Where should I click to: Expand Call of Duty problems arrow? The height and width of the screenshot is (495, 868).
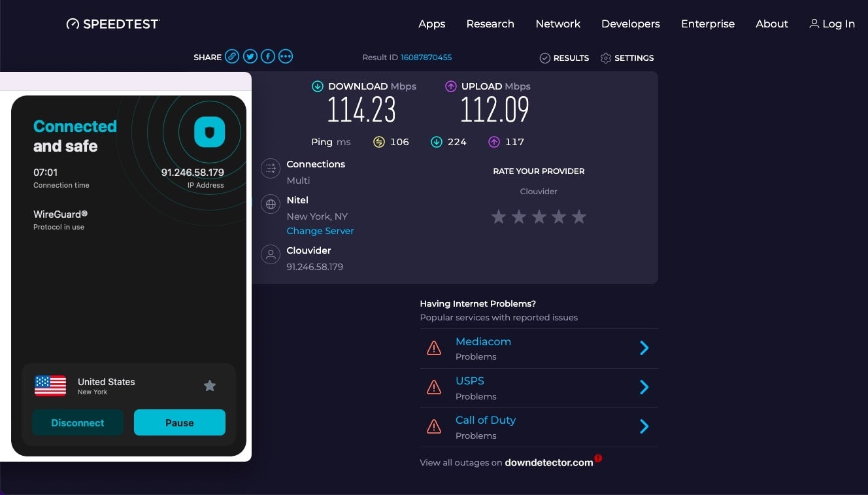(x=644, y=427)
